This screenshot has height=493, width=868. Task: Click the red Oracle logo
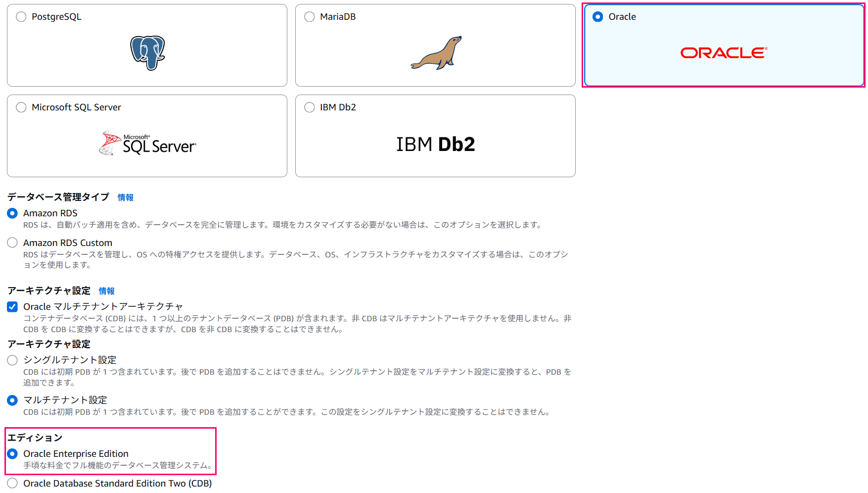[724, 53]
